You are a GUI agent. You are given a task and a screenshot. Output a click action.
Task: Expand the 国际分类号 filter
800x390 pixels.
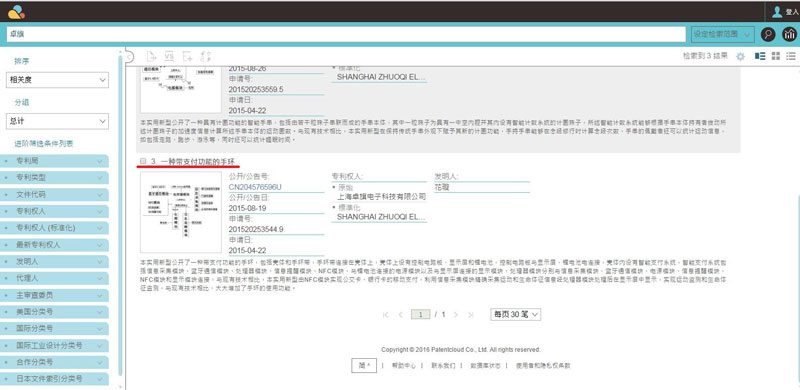point(55,328)
